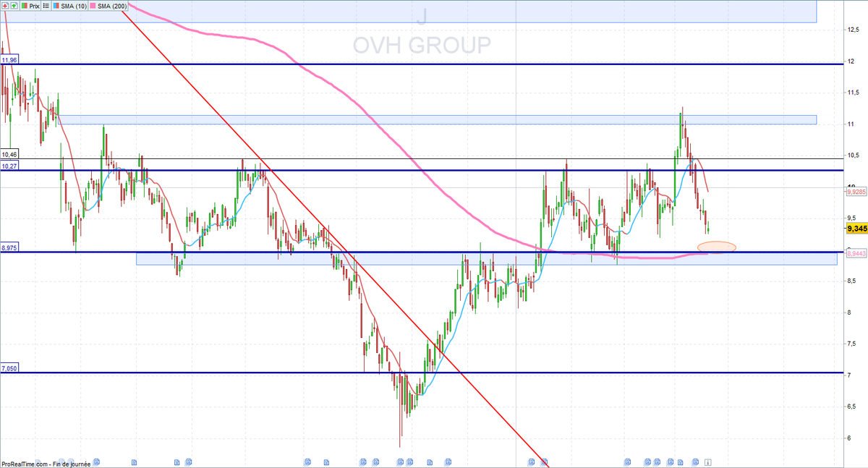Click the 7,5 price axis value
Screen dimensions: 868x468
[x=853, y=344]
